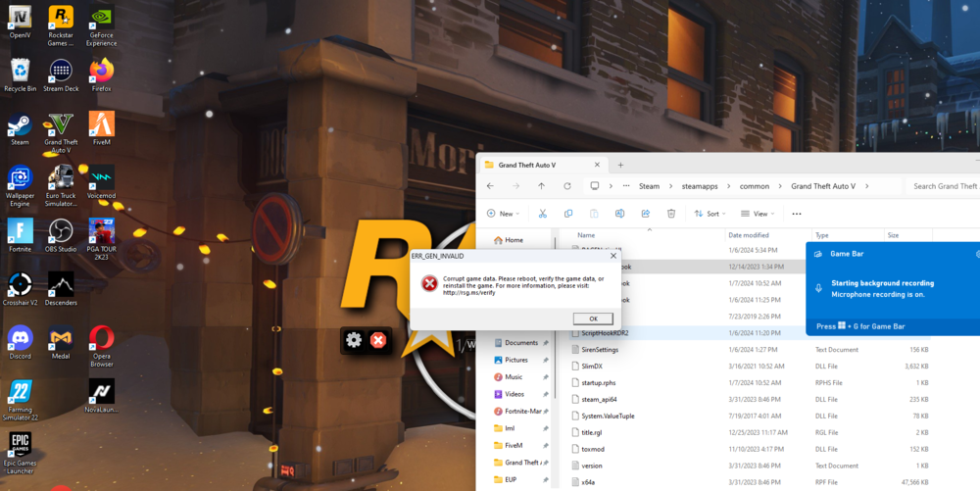Select the Steam desktop shortcut
The height and width of the screenshot is (491, 980).
[x=20, y=128]
